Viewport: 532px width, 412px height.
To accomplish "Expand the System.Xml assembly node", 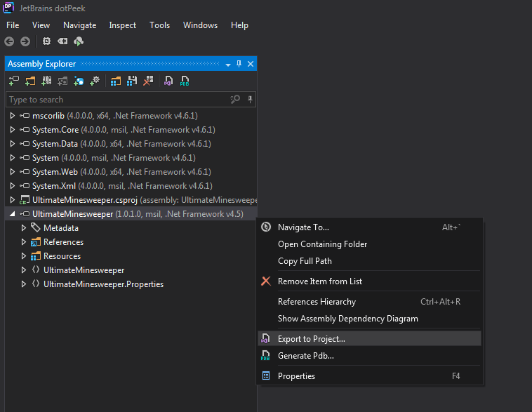I will [x=12, y=186].
